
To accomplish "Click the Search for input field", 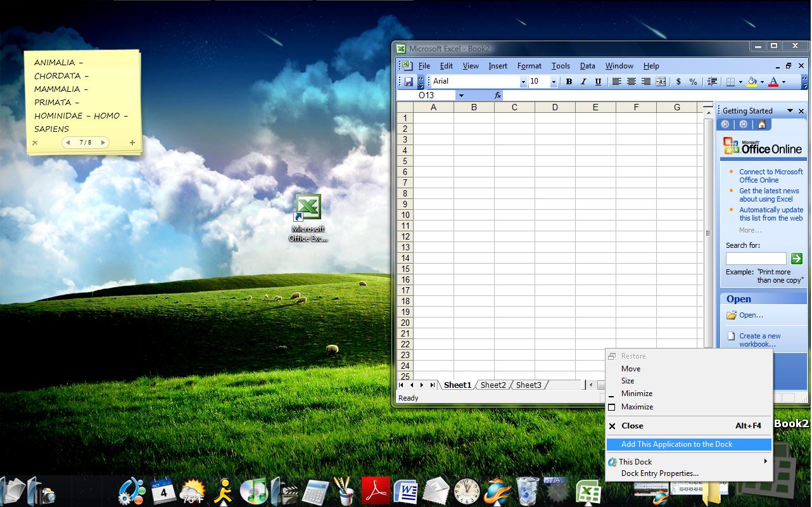I will coord(756,259).
